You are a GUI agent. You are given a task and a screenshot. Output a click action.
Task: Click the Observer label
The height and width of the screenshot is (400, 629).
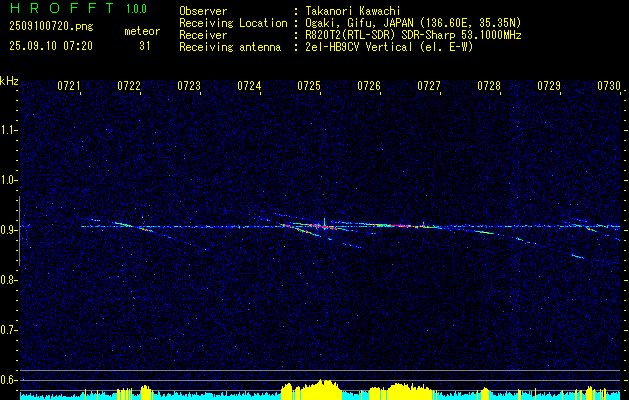pos(203,11)
